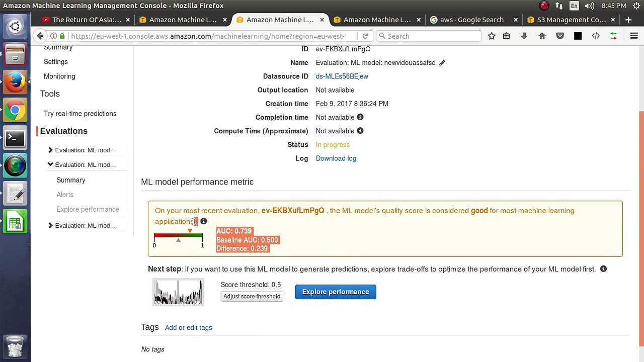Click the Pocket icon in the toolbar
644x362 pixels.
click(x=560, y=36)
